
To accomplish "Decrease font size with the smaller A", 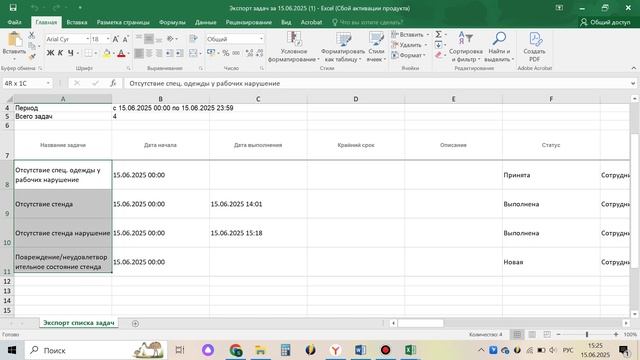I will (125, 39).
